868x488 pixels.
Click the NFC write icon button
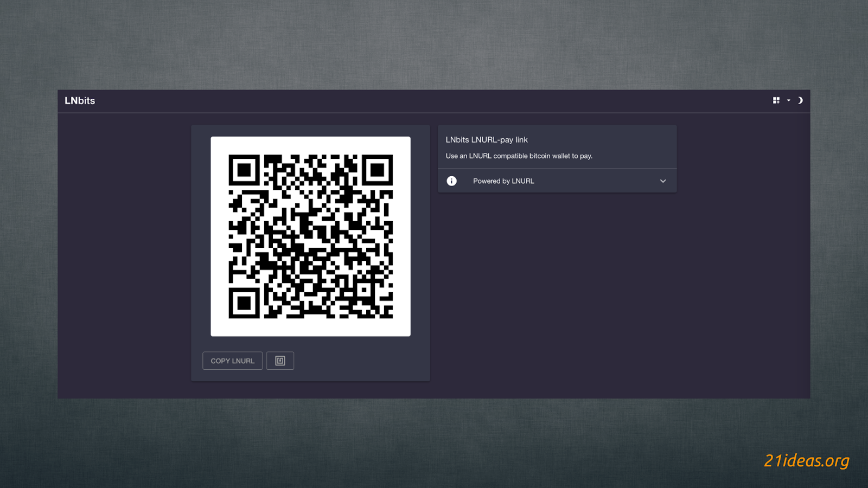280,361
